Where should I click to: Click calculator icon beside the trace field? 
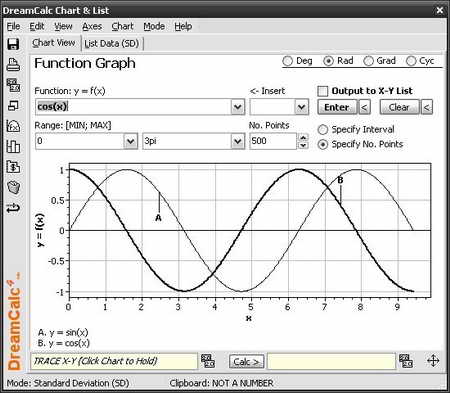(208, 361)
